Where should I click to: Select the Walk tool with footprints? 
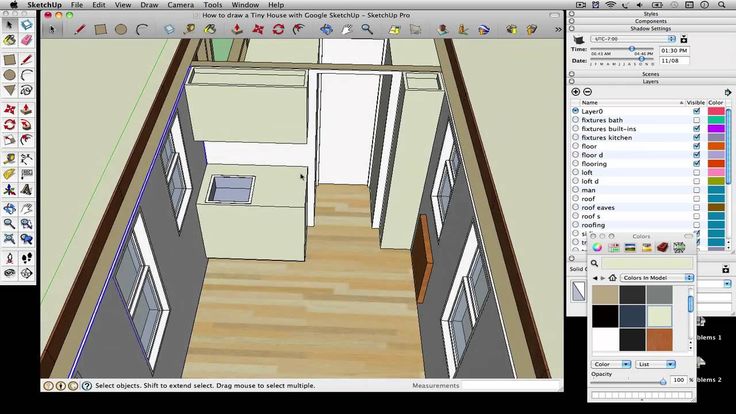point(27,258)
